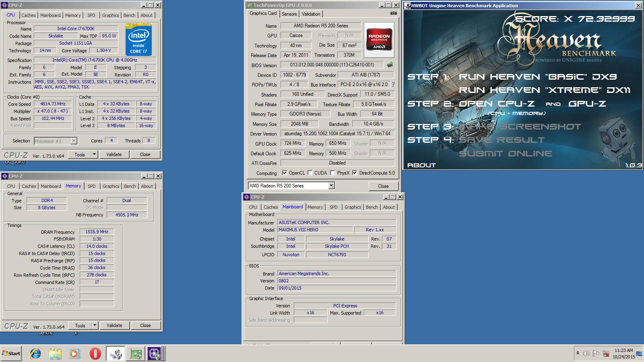Toggle the OpenCL checkbox
The height and width of the screenshot is (362, 644).
point(285,173)
